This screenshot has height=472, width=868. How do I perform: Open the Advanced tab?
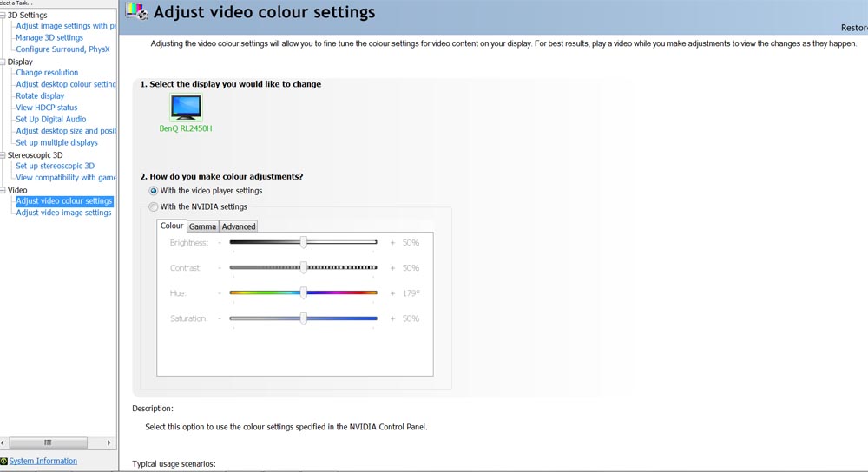(239, 226)
